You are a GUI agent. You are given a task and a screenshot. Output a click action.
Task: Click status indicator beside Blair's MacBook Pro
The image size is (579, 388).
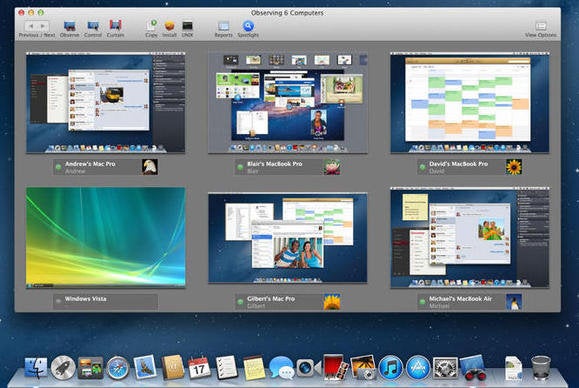[240, 167]
